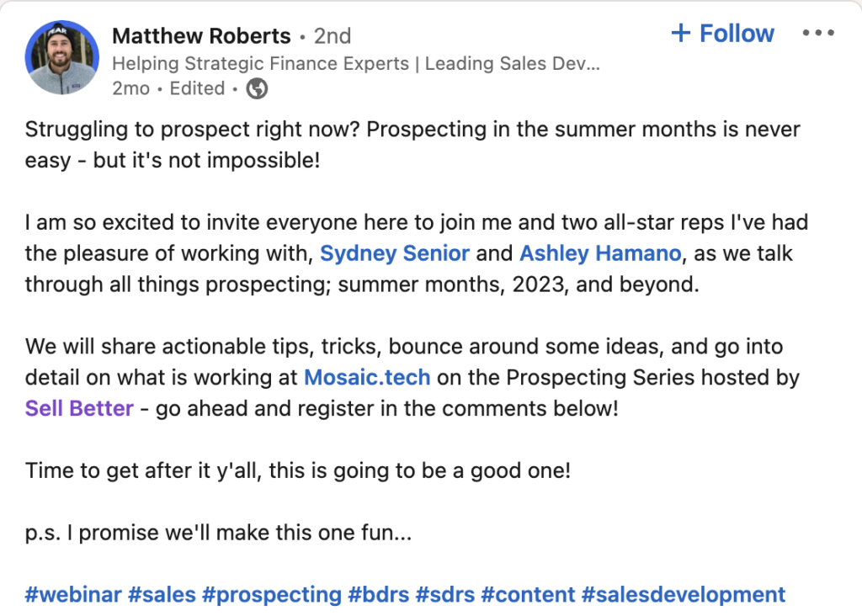
Task: Click the #webinar hashtag
Action: click(72, 595)
